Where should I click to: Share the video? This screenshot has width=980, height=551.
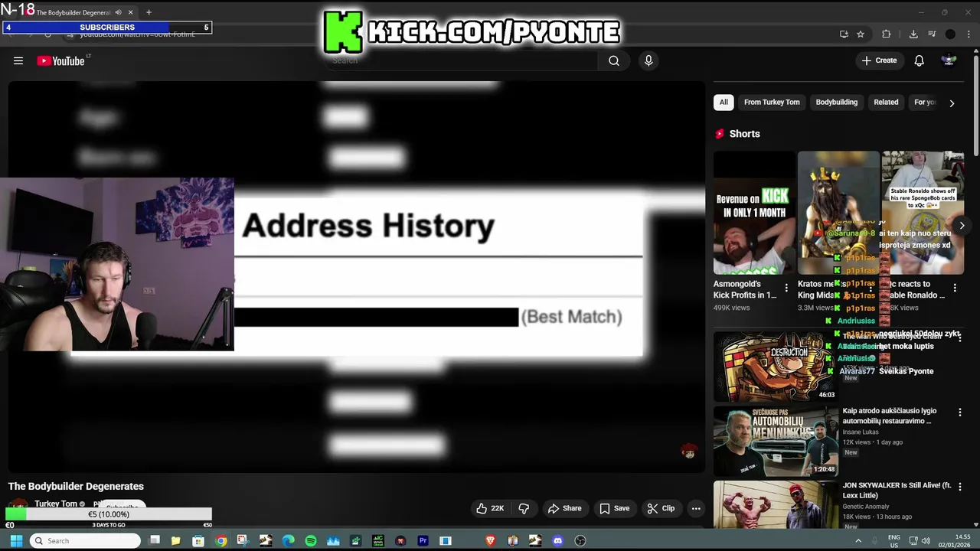564,508
